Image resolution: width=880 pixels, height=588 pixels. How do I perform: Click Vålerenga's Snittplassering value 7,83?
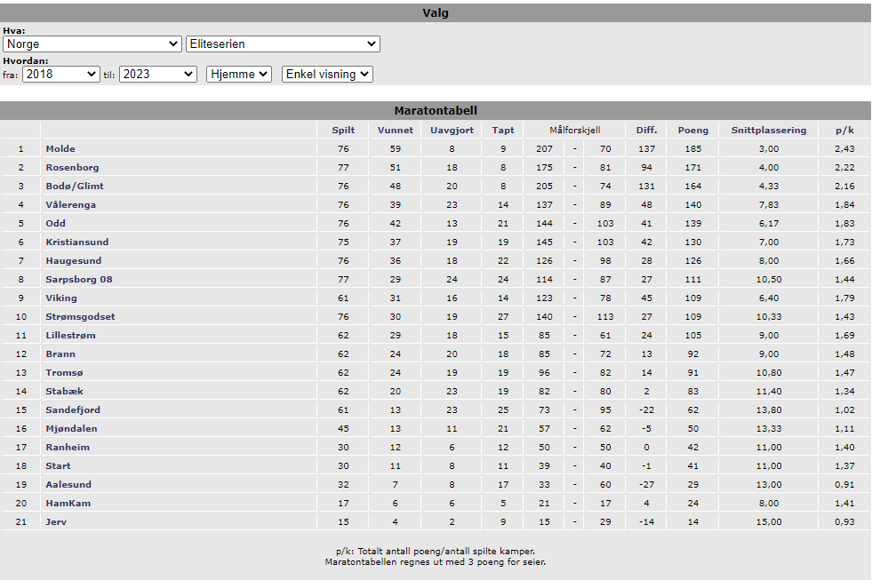click(x=769, y=204)
